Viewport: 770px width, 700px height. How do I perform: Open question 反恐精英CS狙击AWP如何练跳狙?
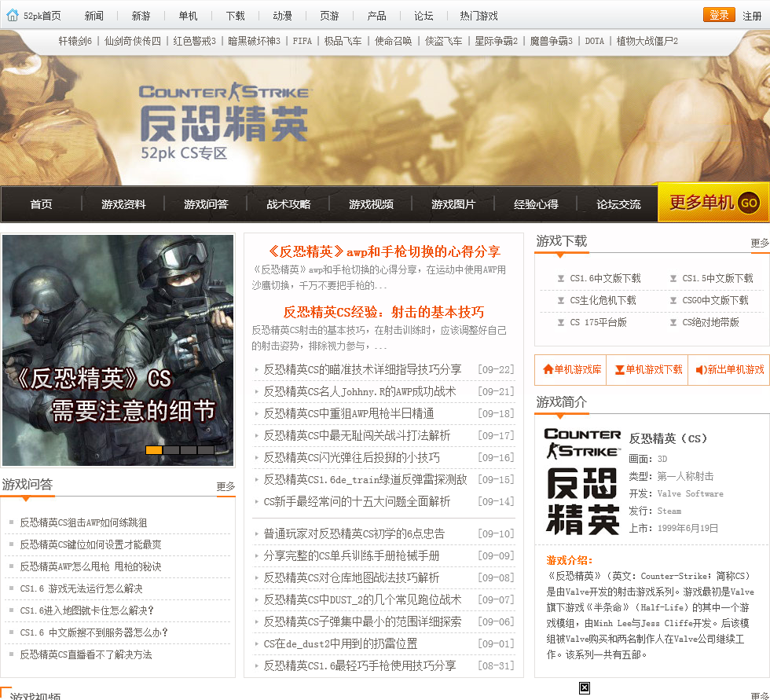click(83, 522)
